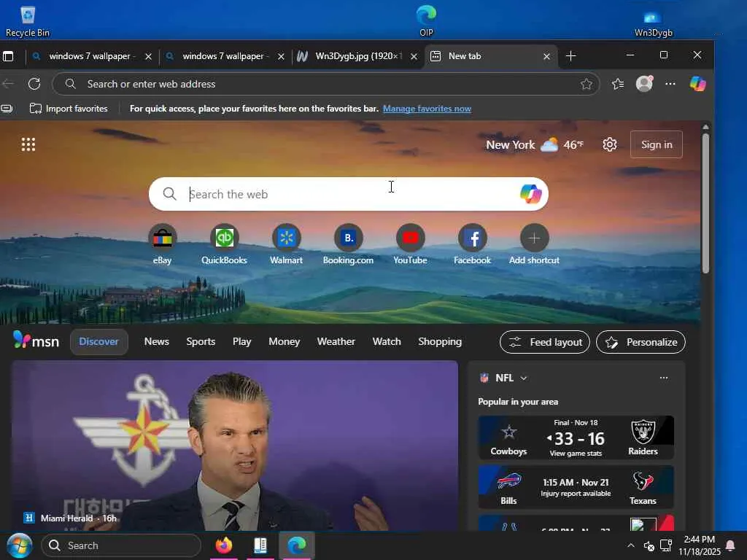
Task: Close the New tab tab
Action: tap(547, 57)
